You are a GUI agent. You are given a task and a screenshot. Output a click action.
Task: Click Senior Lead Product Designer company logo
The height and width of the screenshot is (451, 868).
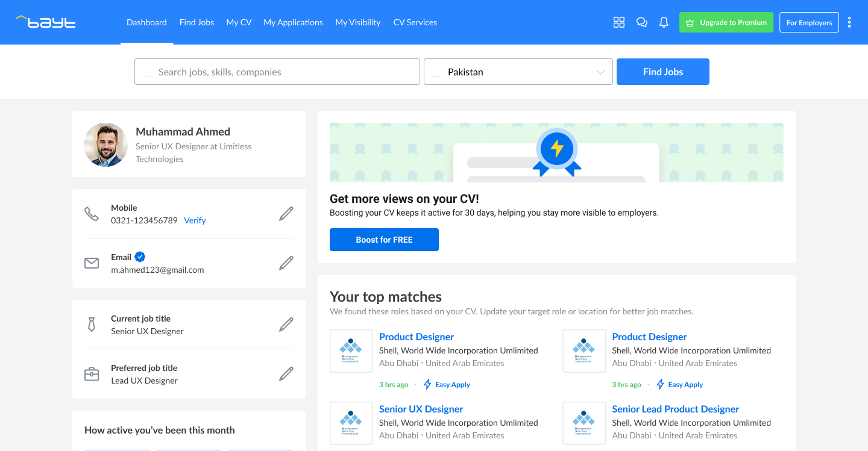(x=584, y=423)
